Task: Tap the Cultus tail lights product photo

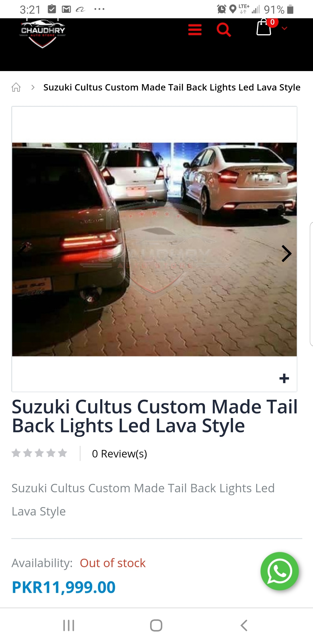Action: (x=154, y=249)
